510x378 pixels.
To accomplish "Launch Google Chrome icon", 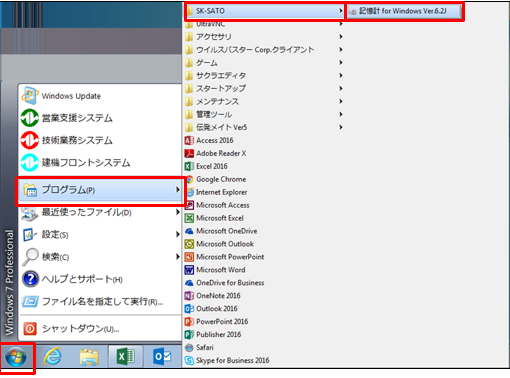I will (x=189, y=179).
